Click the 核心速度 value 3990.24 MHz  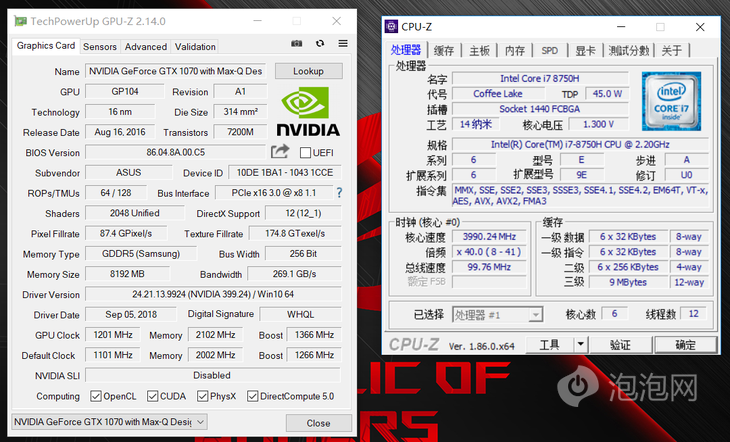click(489, 237)
